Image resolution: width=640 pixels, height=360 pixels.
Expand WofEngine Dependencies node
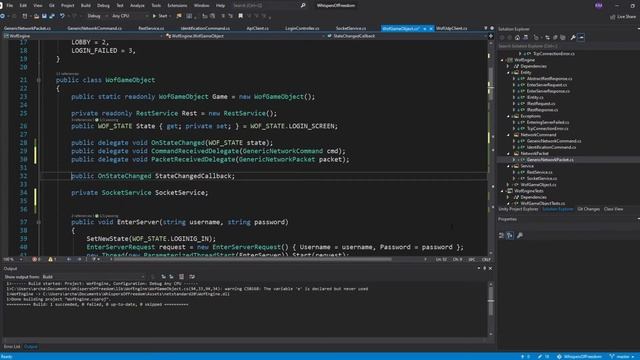coord(508,66)
